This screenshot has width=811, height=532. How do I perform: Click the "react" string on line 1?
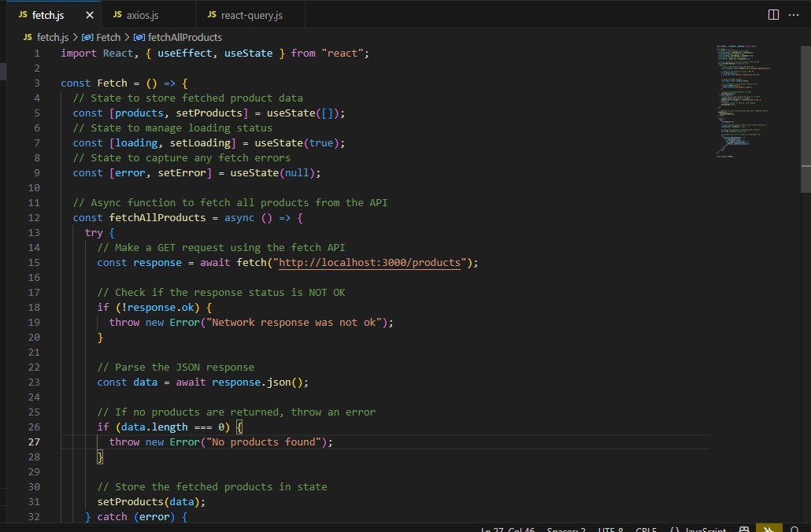point(343,54)
